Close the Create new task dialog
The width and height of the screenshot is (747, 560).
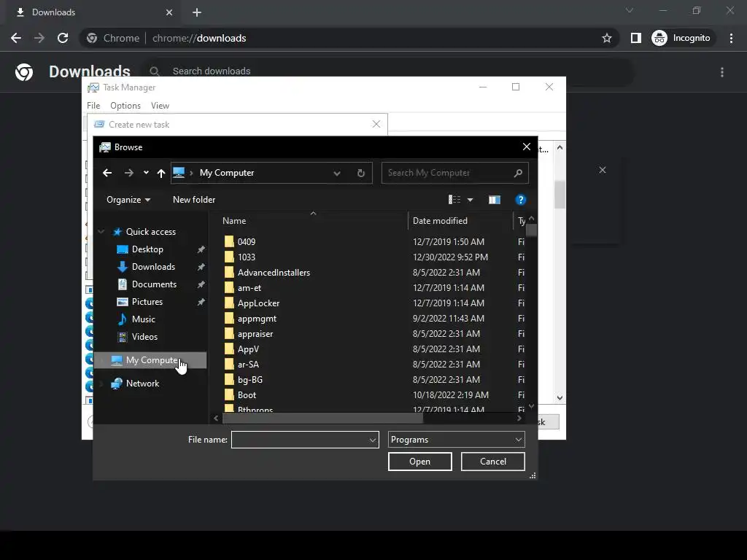(x=376, y=124)
